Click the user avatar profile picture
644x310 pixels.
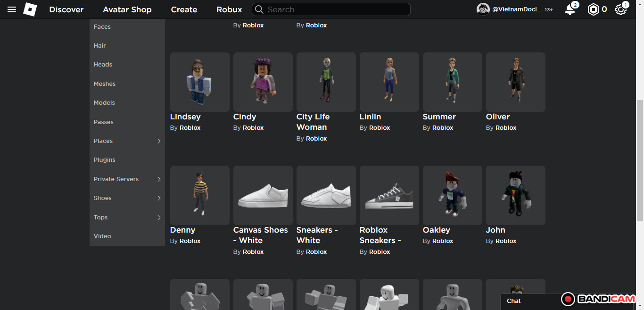[483, 9]
